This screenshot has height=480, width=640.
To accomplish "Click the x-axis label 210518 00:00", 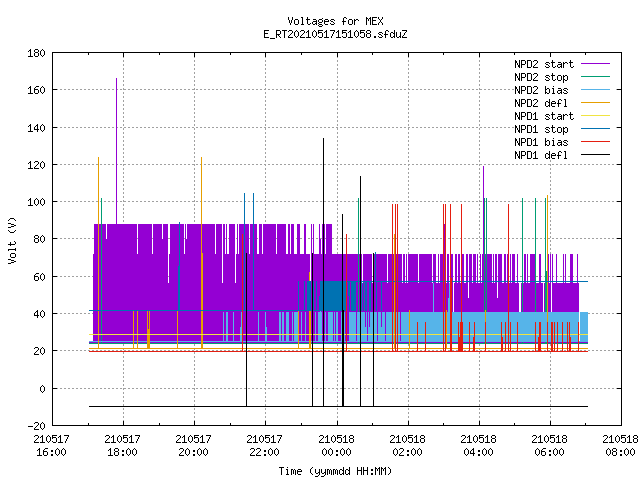I will [x=336, y=446].
